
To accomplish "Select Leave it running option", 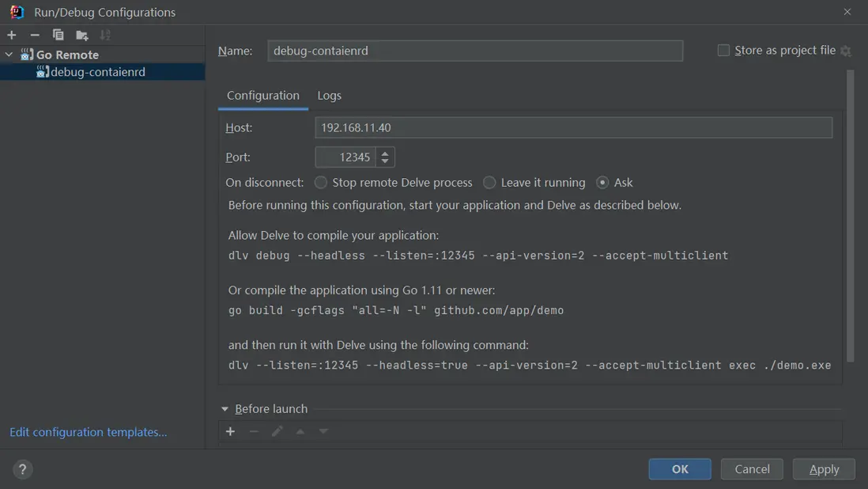I will coord(489,183).
